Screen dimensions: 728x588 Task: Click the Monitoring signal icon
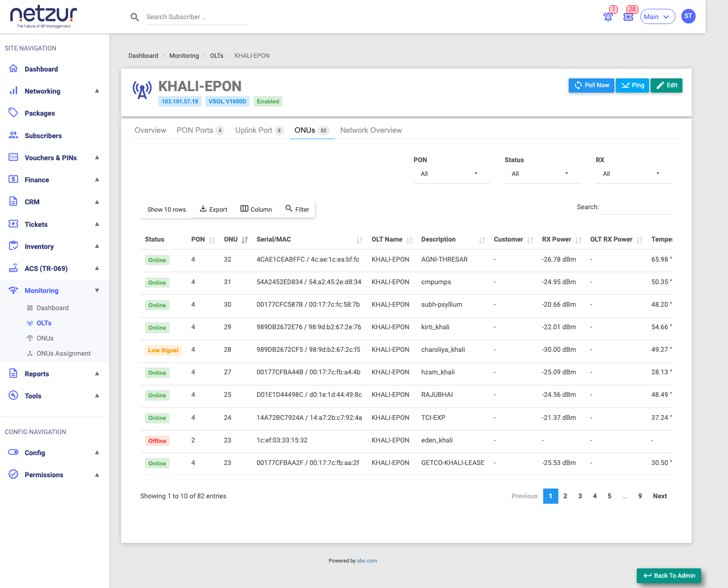(x=14, y=290)
